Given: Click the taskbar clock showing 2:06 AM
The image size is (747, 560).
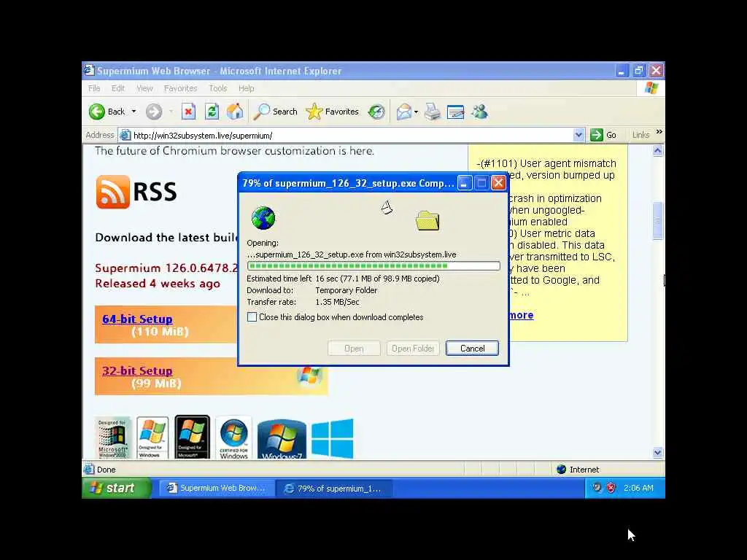Looking at the screenshot, I should pos(638,488).
